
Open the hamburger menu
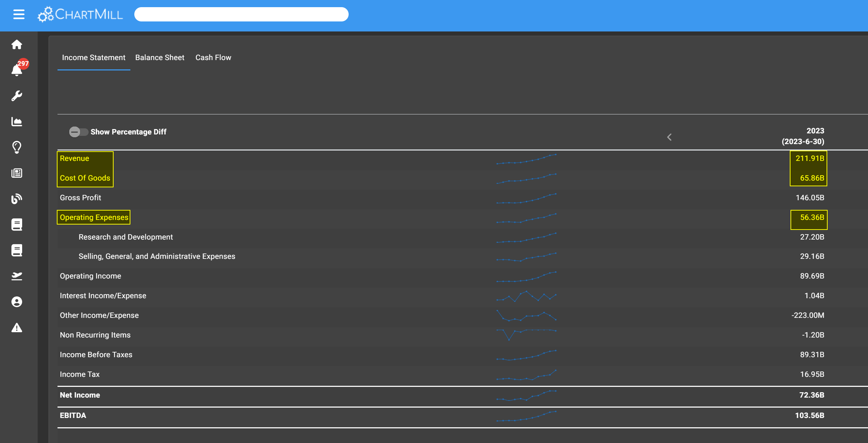click(19, 14)
